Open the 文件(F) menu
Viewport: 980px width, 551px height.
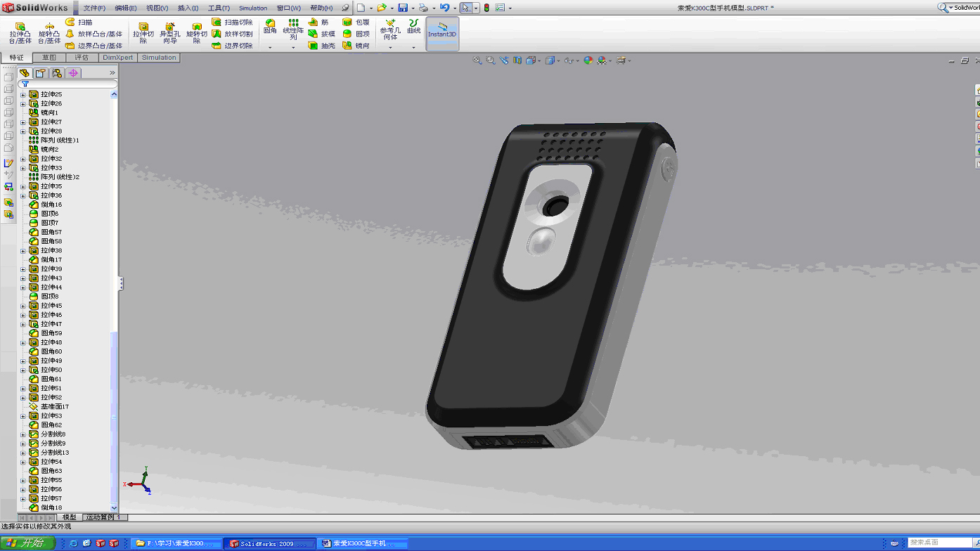click(x=94, y=8)
